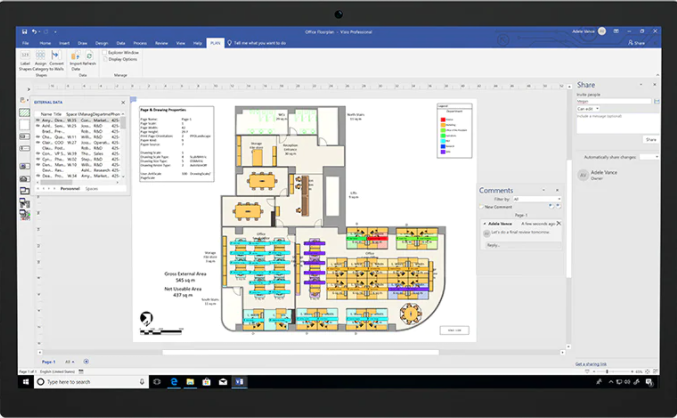The image size is (677, 418).
Task: Switch to the Design ribbon tab
Action: click(x=101, y=43)
